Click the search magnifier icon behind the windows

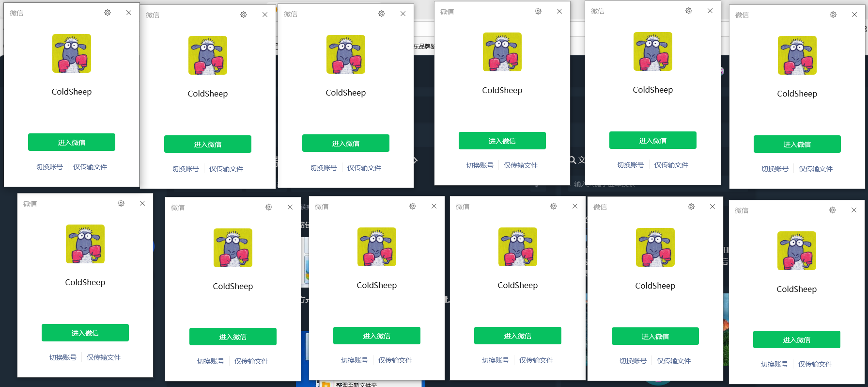(x=573, y=160)
